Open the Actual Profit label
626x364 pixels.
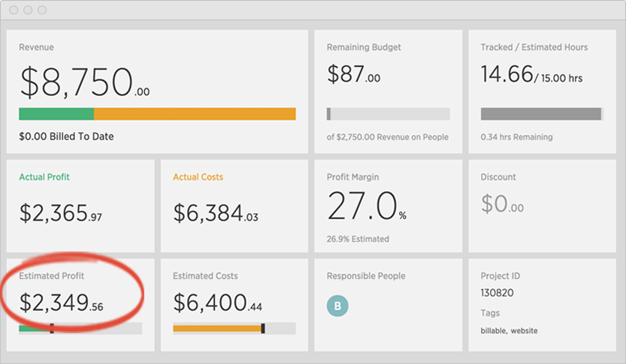pos(44,177)
